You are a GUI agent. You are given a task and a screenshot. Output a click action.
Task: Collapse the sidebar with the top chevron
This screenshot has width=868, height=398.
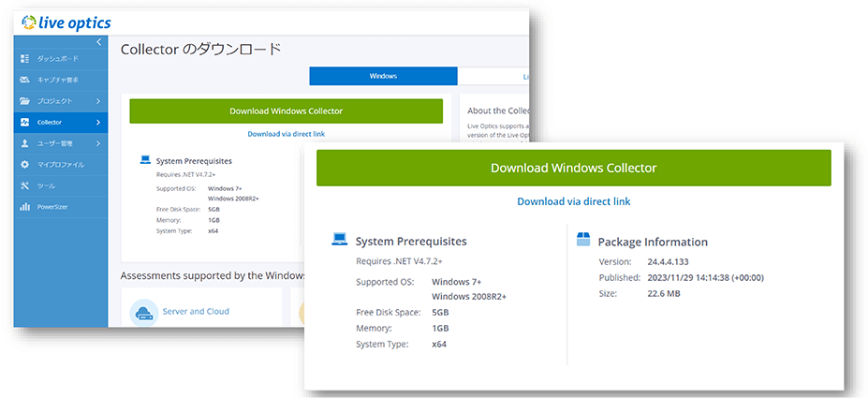[x=99, y=42]
